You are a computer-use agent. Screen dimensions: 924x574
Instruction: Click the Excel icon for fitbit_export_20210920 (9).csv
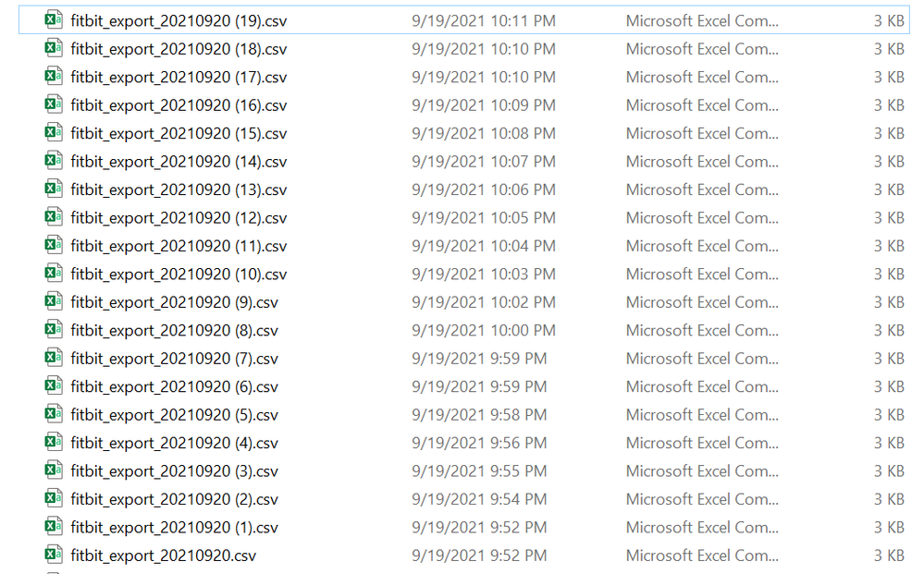54,301
